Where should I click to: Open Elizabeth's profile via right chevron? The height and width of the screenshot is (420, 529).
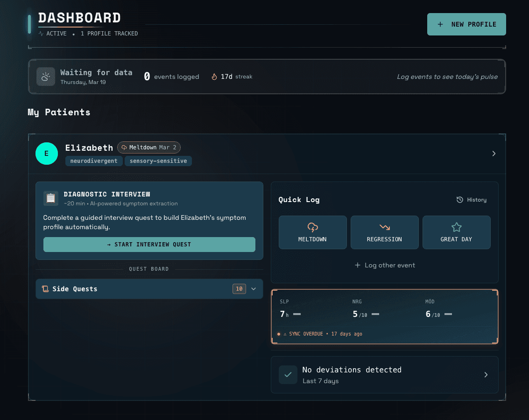(x=494, y=153)
